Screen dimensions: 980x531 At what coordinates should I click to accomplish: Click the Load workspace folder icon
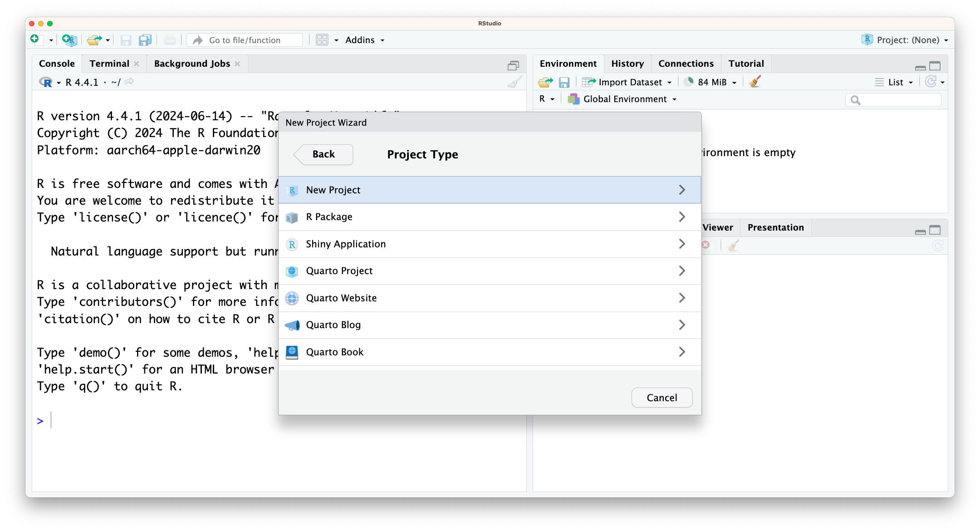tap(545, 82)
